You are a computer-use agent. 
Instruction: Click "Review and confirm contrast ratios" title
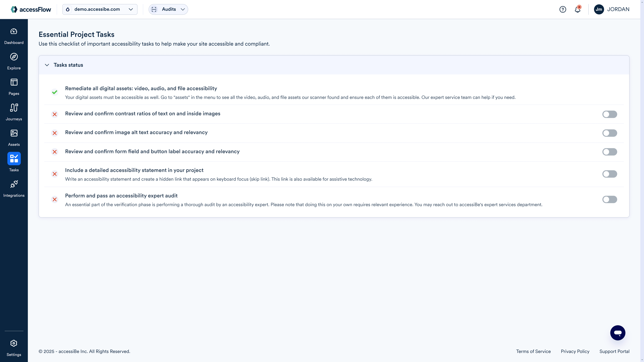pos(143,114)
